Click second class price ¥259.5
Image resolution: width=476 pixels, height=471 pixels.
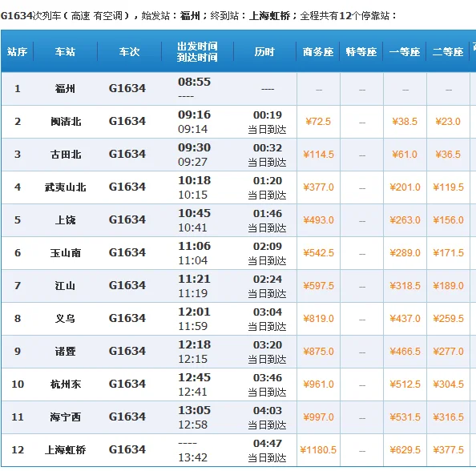point(449,318)
